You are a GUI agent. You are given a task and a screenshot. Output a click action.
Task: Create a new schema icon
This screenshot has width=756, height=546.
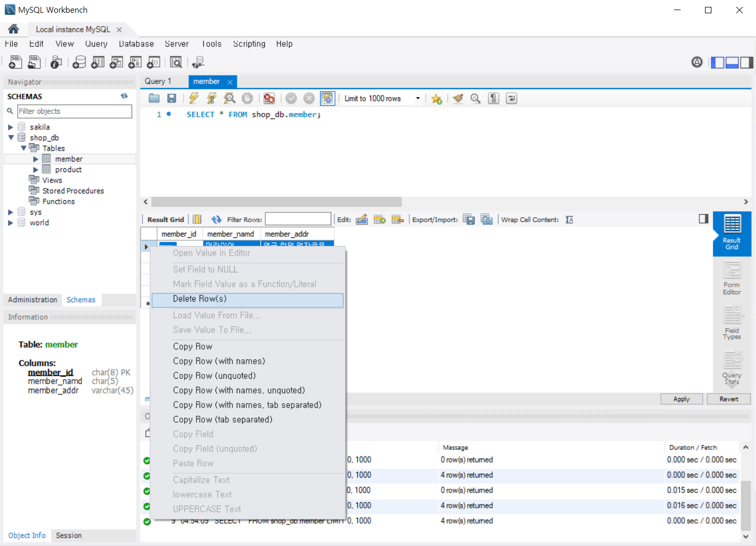79,62
